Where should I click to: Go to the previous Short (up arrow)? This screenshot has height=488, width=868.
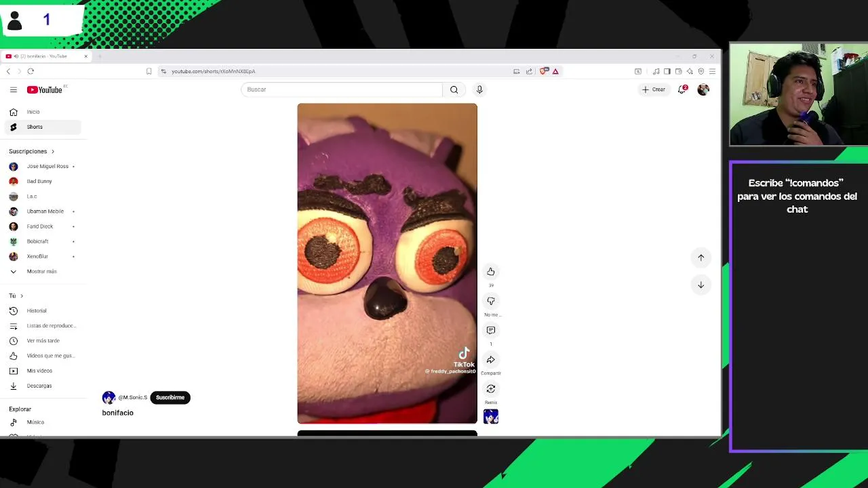pyautogui.click(x=701, y=258)
